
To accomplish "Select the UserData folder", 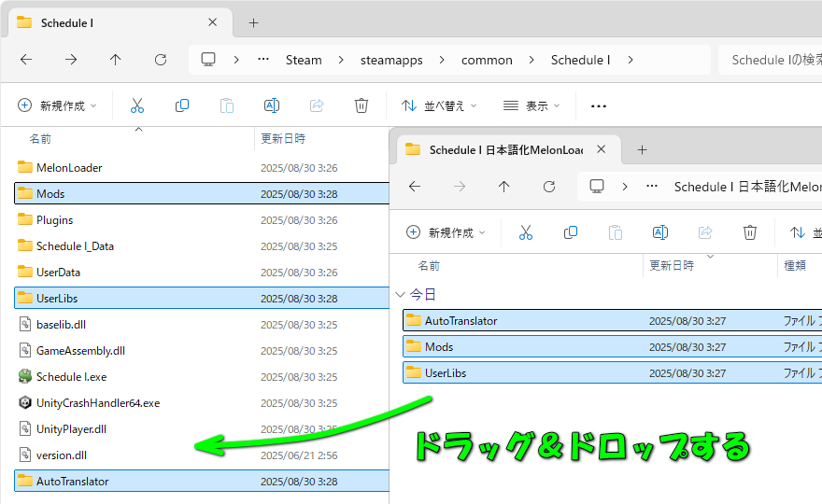I will pyautogui.click(x=202, y=273).
